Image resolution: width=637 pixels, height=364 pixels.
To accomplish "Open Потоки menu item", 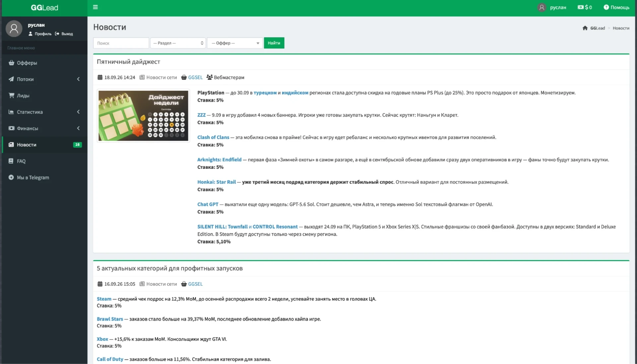I will point(25,79).
